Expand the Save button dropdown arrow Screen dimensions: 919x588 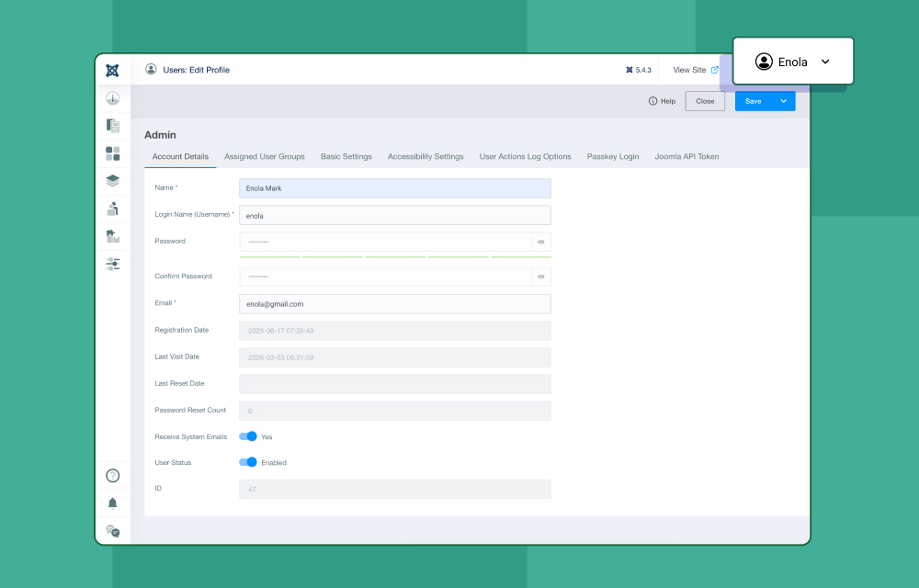click(x=784, y=101)
